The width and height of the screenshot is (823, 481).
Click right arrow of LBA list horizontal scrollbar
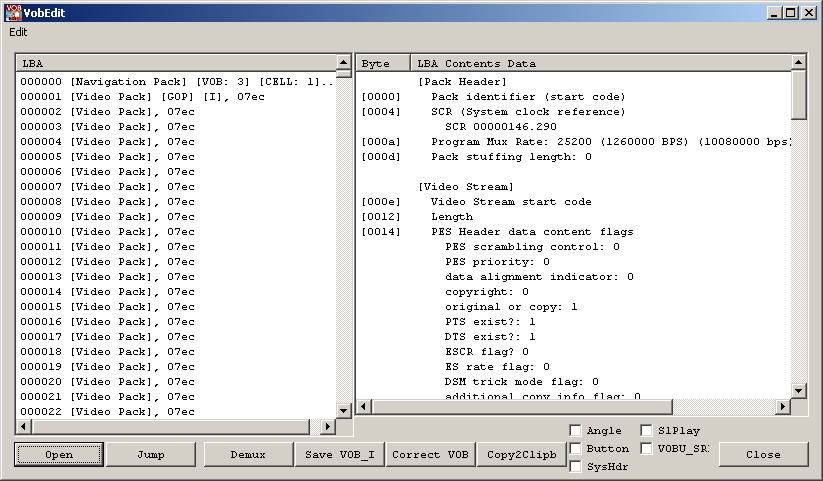pos(327,426)
